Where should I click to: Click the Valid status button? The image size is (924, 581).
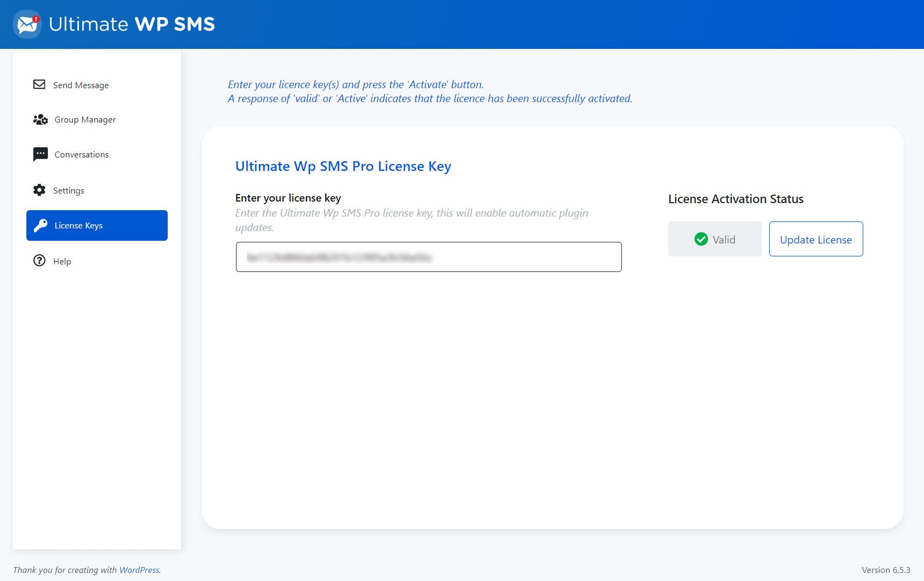[715, 239]
